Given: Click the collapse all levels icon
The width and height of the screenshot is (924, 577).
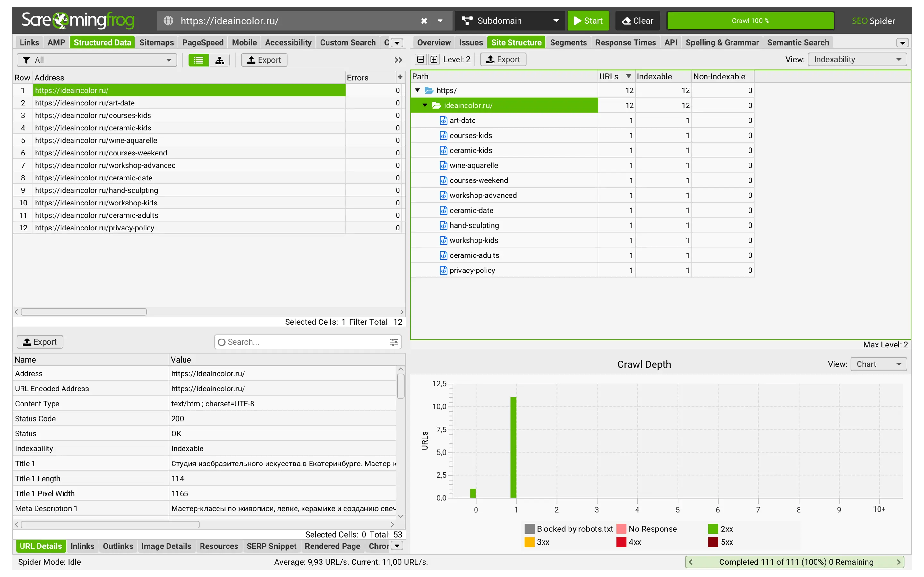Looking at the screenshot, I should [420, 59].
